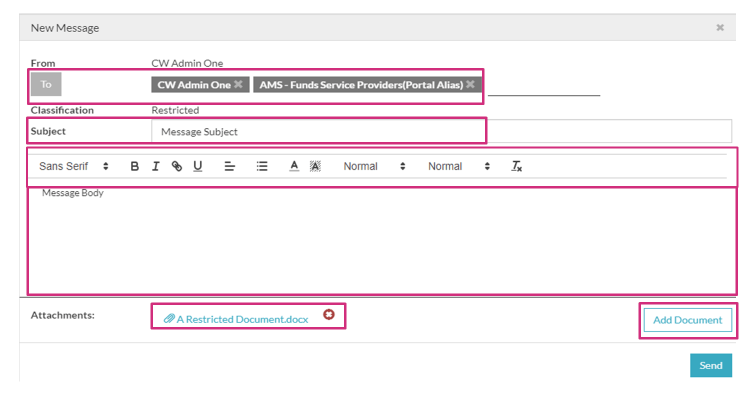Viewport: 756px width, 398px height.
Task: Remove AMS - Funds Service Providers recipient
Action: pos(470,84)
